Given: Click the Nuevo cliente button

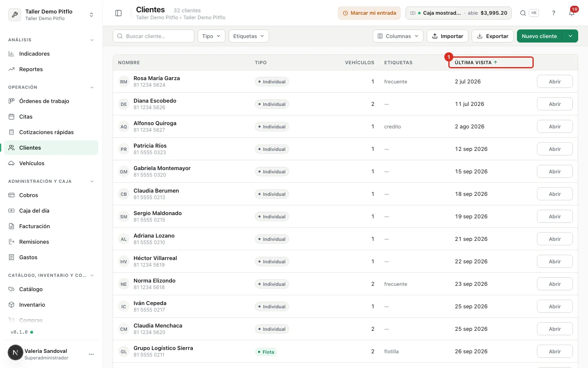Looking at the screenshot, I should (x=539, y=36).
